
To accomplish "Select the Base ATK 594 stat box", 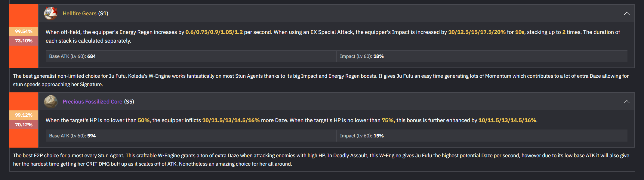I will (x=191, y=136).
